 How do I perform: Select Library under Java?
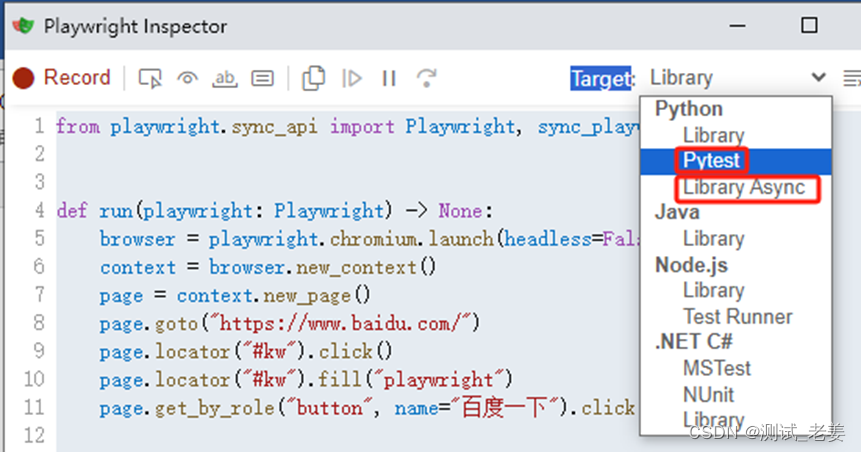(x=713, y=238)
